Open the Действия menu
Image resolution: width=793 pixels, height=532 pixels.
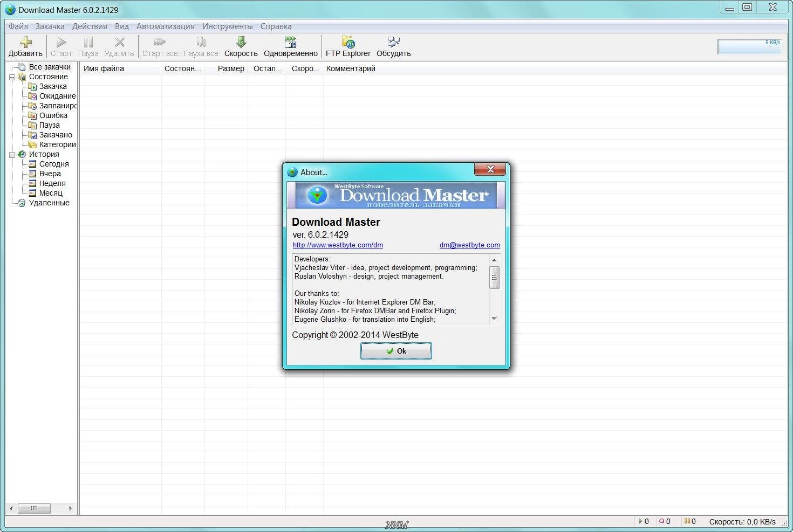(90, 26)
